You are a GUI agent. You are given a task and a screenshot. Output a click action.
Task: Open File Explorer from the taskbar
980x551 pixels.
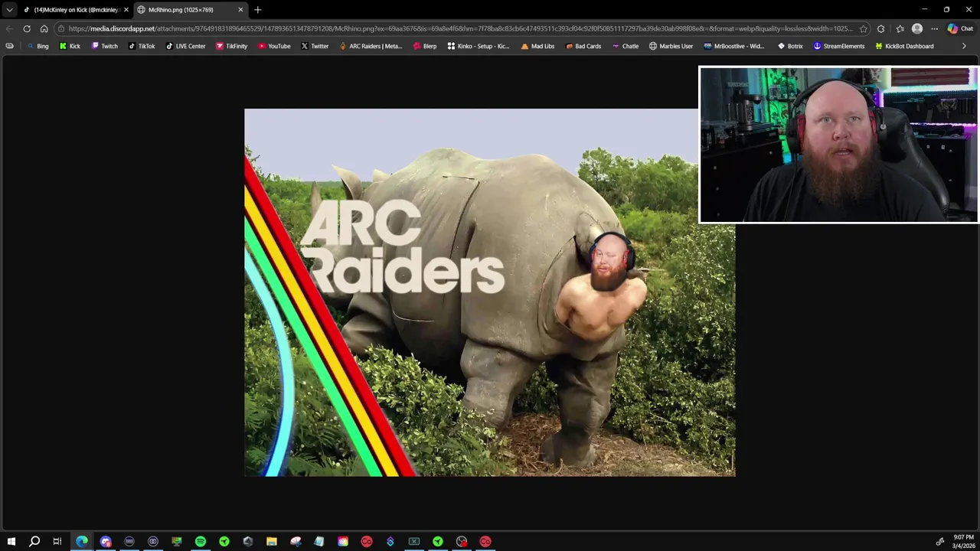pos(272,541)
